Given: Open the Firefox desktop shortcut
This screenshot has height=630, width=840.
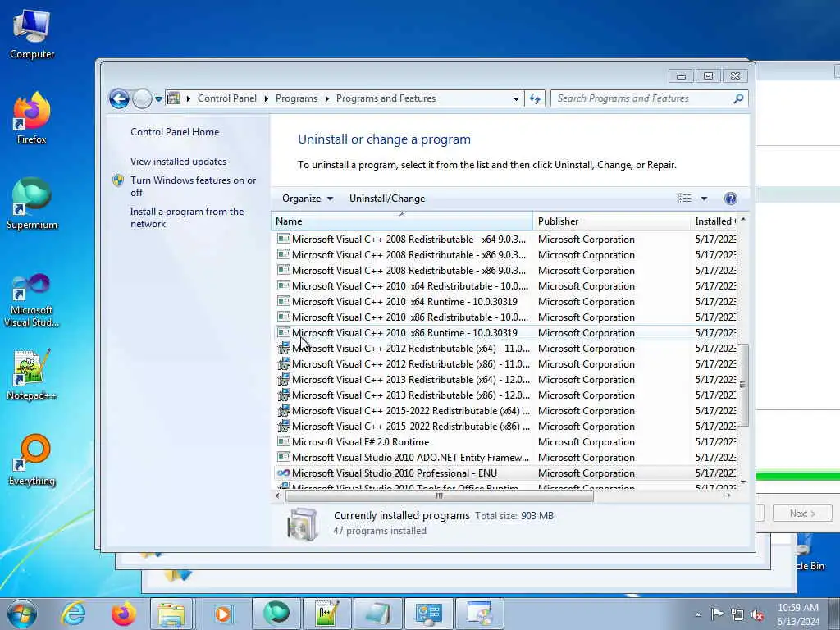Looking at the screenshot, I should [x=32, y=118].
